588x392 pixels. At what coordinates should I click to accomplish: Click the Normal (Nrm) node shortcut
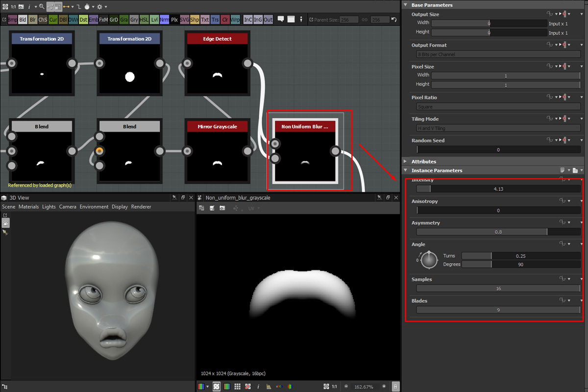click(x=165, y=20)
